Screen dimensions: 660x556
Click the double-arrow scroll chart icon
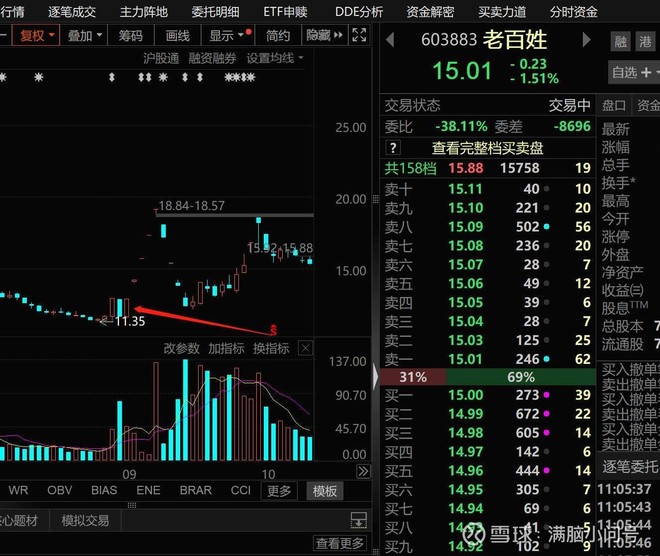click(x=363, y=471)
